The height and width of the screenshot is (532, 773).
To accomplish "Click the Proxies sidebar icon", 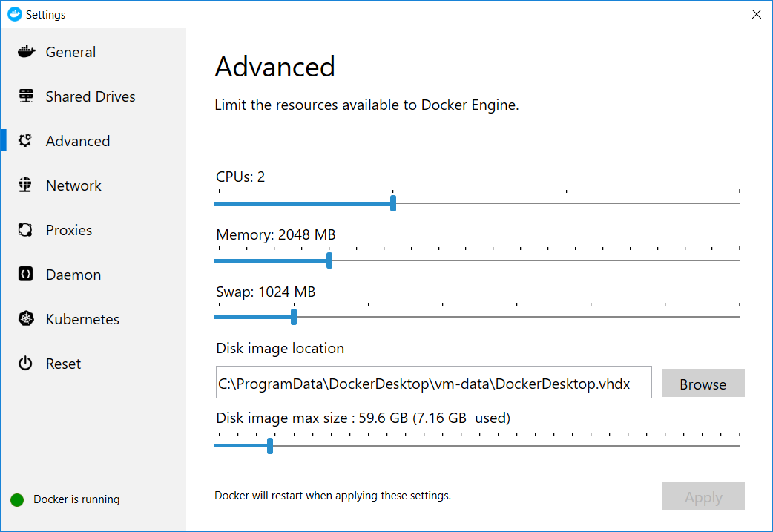I will coord(26,229).
